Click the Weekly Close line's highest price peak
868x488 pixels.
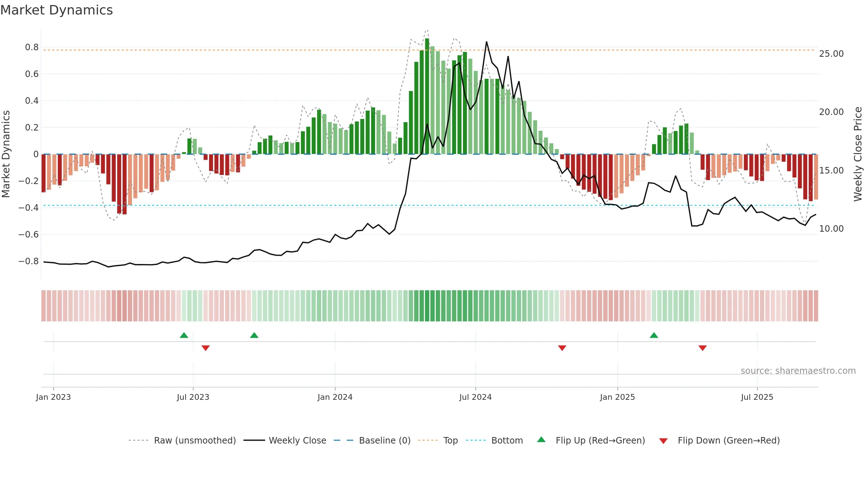coord(486,42)
